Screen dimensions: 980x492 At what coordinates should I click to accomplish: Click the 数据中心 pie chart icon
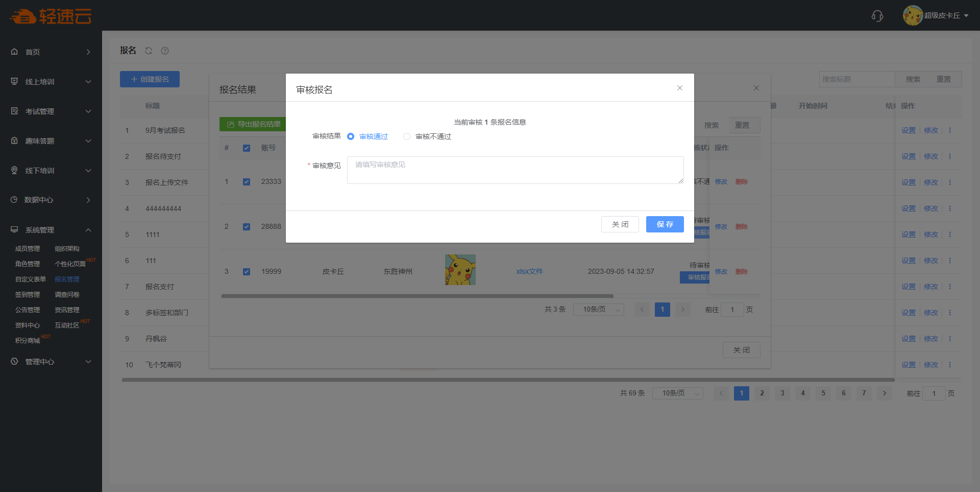[14, 200]
